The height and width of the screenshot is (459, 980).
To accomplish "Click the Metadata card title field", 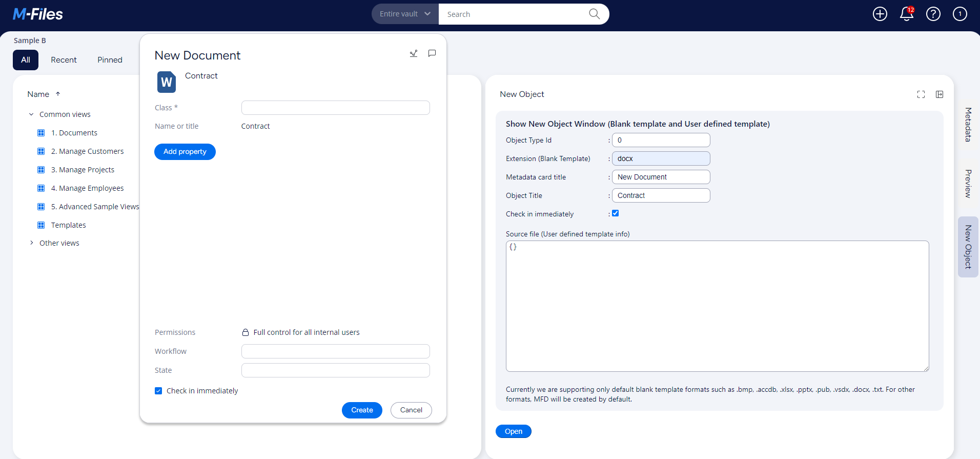I will click(x=661, y=177).
